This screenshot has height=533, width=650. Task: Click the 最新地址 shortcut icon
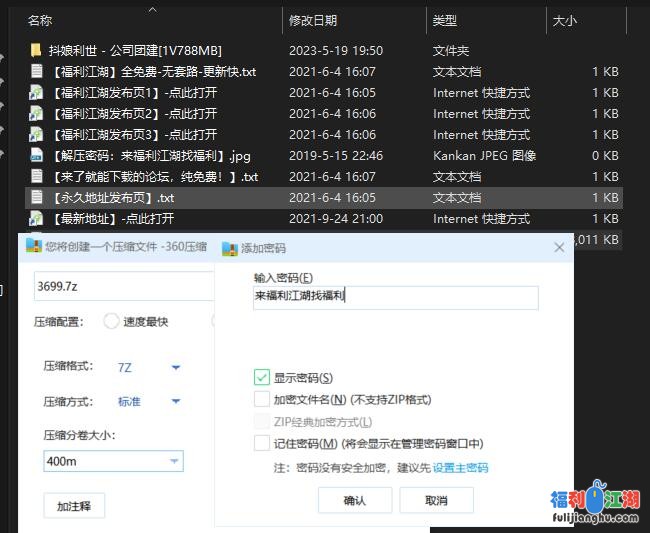point(36,219)
